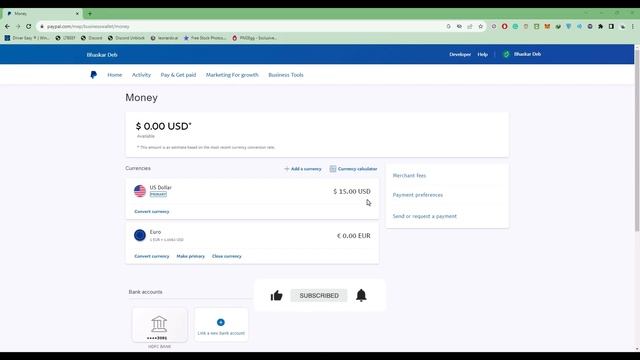Click Add a currency
The height and width of the screenshot is (360, 640).
click(x=303, y=169)
